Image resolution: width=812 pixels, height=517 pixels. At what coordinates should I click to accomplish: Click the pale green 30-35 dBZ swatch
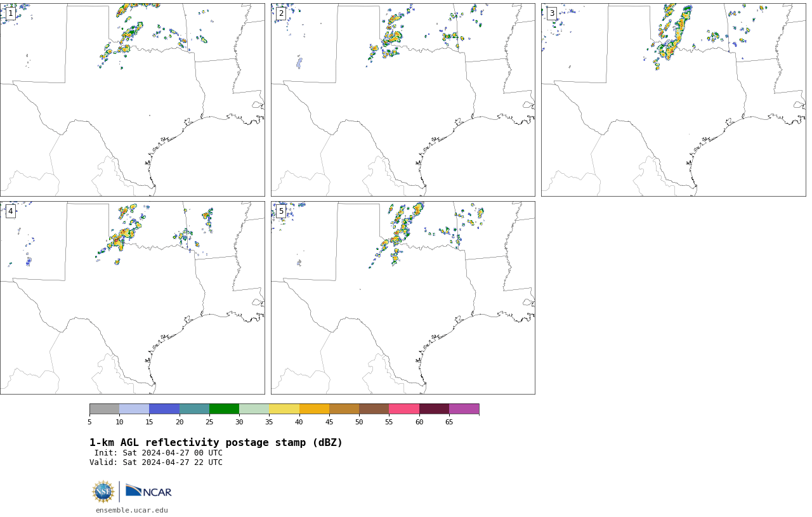tap(254, 409)
